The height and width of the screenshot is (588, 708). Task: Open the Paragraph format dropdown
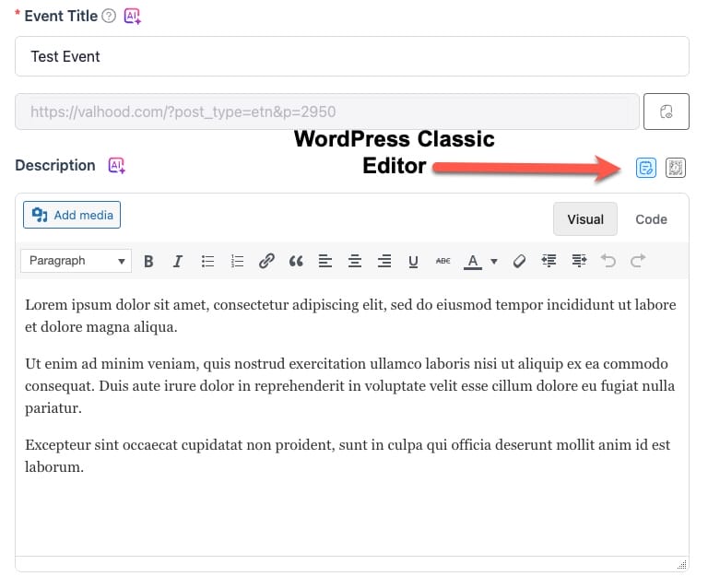[x=76, y=261]
